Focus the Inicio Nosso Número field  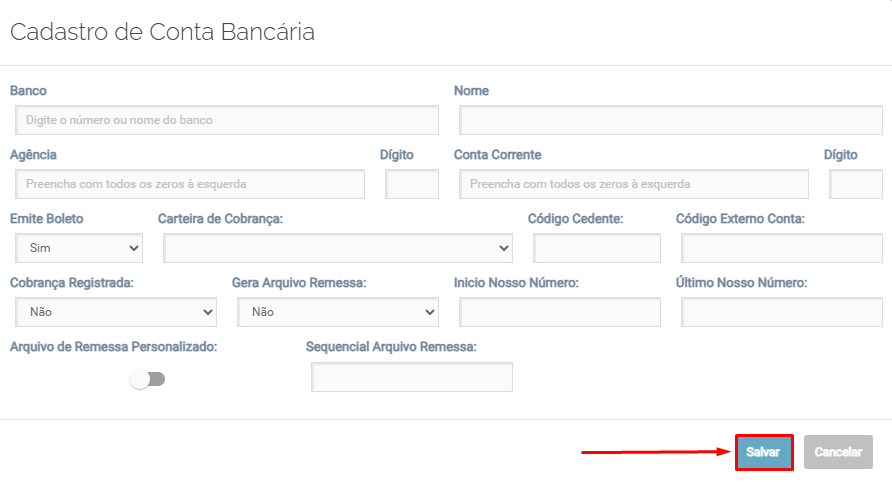tap(560, 312)
